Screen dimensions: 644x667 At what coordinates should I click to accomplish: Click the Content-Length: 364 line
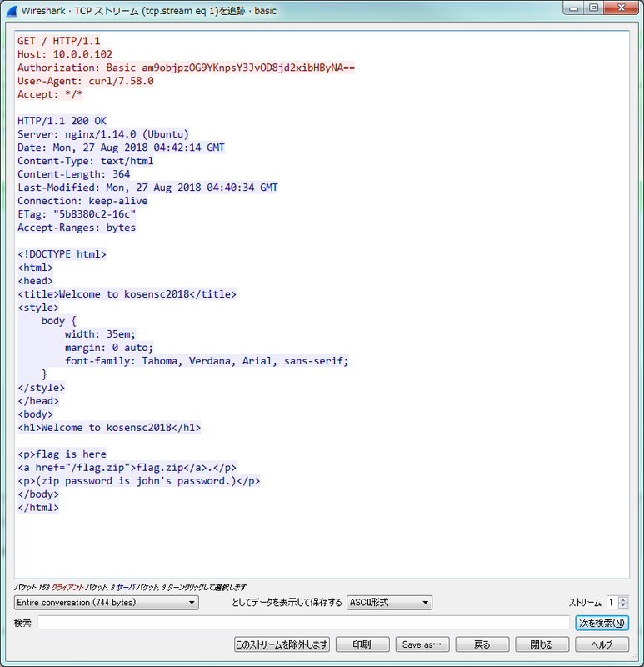(73, 174)
